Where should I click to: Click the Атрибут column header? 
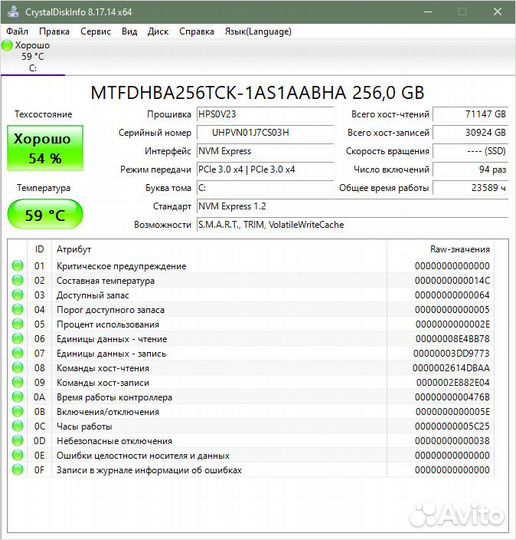219,249
